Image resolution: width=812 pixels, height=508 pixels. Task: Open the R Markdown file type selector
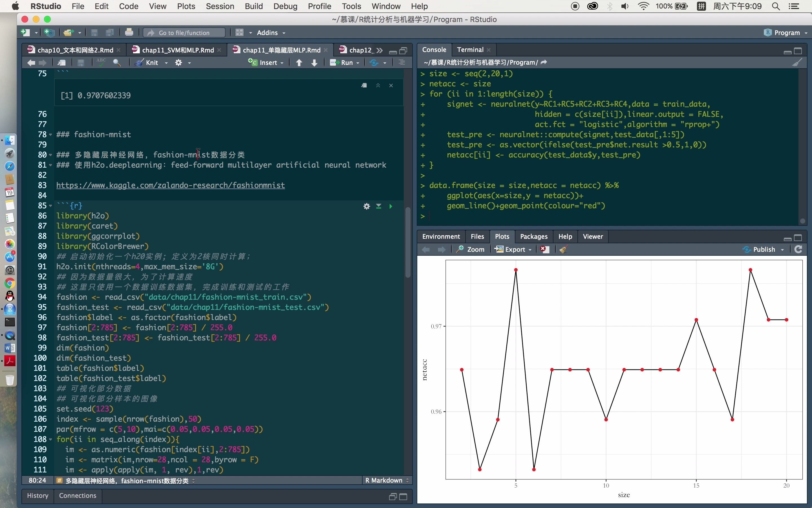click(387, 480)
